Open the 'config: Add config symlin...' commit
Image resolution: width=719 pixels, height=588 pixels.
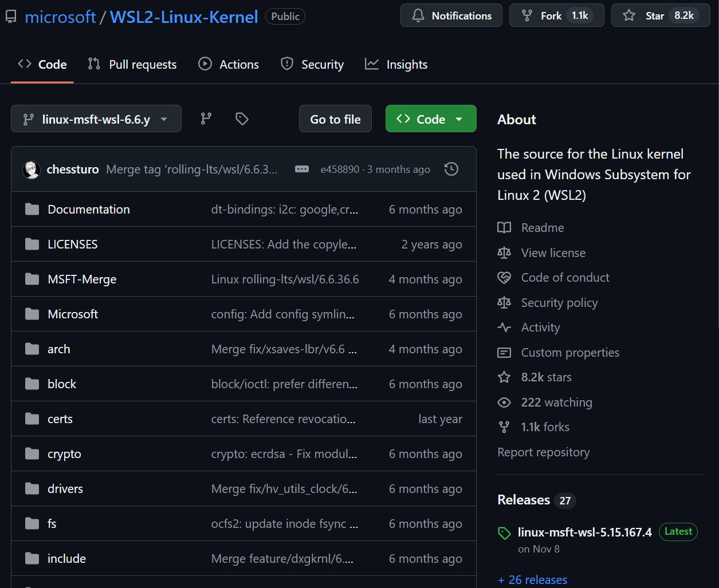pyautogui.click(x=283, y=314)
